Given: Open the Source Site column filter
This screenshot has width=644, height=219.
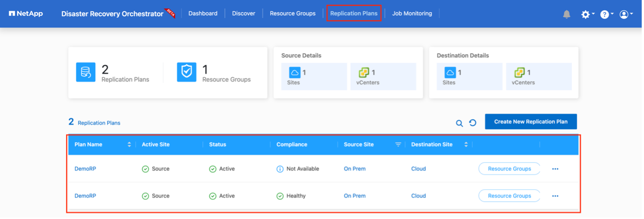Looking at the screenshot, I should point(398,144).
